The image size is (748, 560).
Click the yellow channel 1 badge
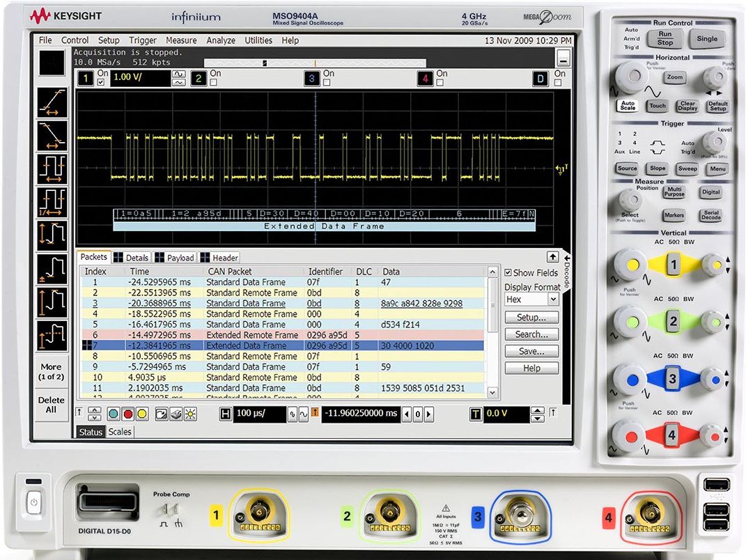coord(85,79)
